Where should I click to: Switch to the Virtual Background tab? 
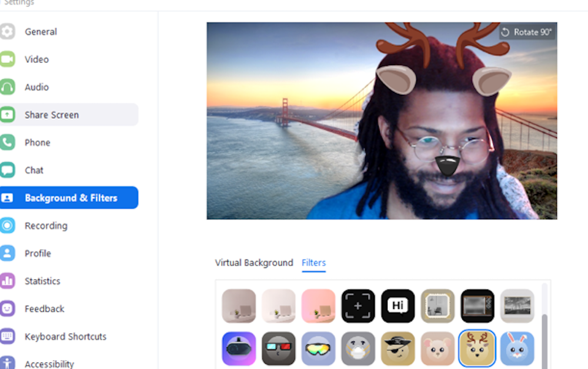[254, 262]
